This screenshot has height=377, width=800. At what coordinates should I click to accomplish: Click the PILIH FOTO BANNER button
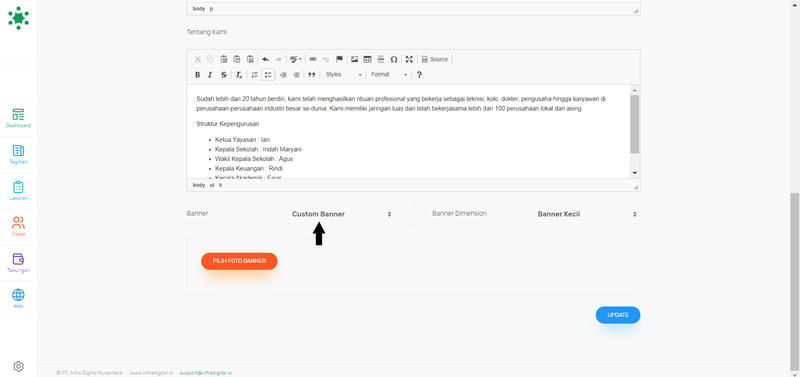[239, 261]
